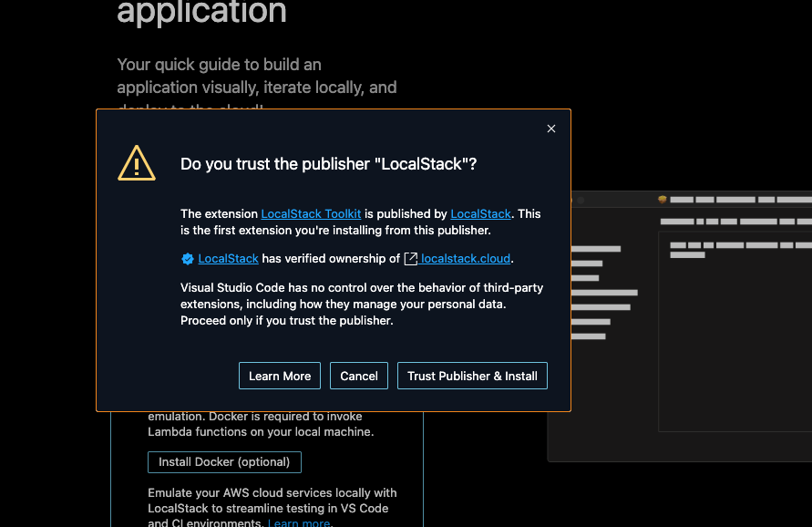Viewport: 812px width, 527px height.
Task: Click the Learn More button
Action: pos(280,376)
